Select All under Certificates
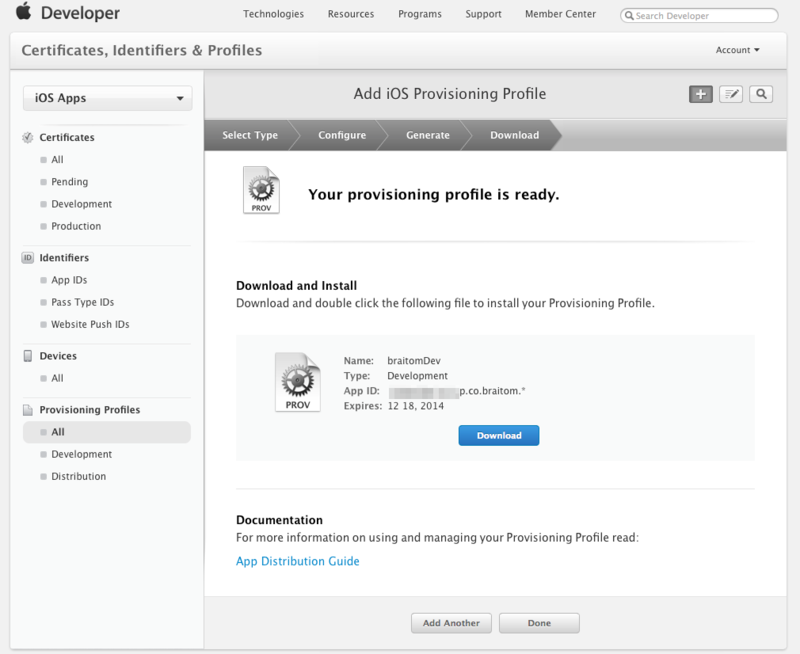 pos(57,160)
